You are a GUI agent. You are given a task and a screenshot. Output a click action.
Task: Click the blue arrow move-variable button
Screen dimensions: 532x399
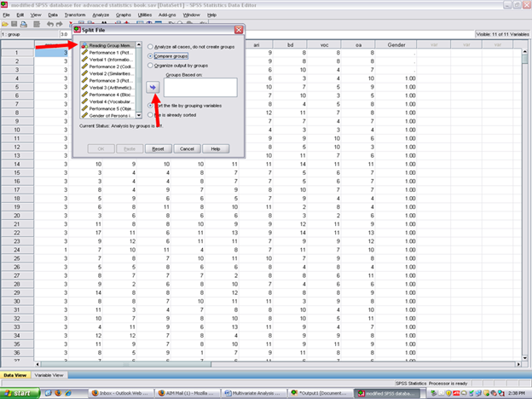[x=153, y=86]
